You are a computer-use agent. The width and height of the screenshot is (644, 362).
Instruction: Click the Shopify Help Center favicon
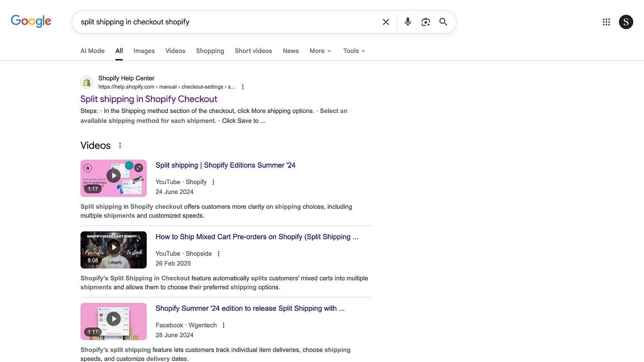pyautogui.click(x=87, y=82)
